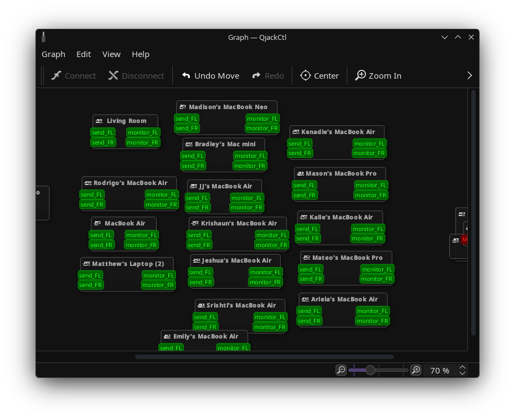Click send_FL port on Mason's MacBook Pro
Screen dimensions: 515x420
pyautogui.click(x=304, y=186)
